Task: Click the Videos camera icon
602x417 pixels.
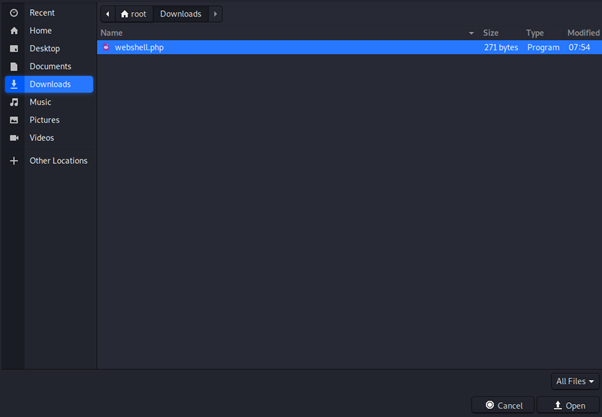Action: [x=14, y=138]
